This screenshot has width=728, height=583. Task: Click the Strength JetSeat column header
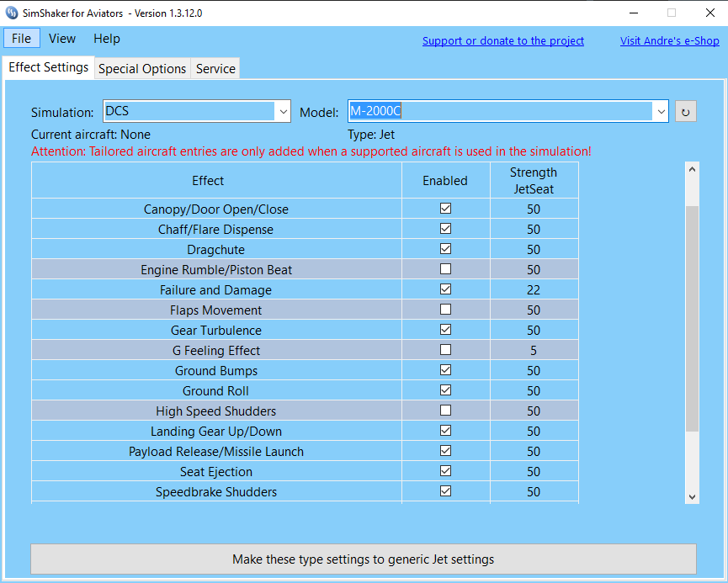tap(534, 181)
